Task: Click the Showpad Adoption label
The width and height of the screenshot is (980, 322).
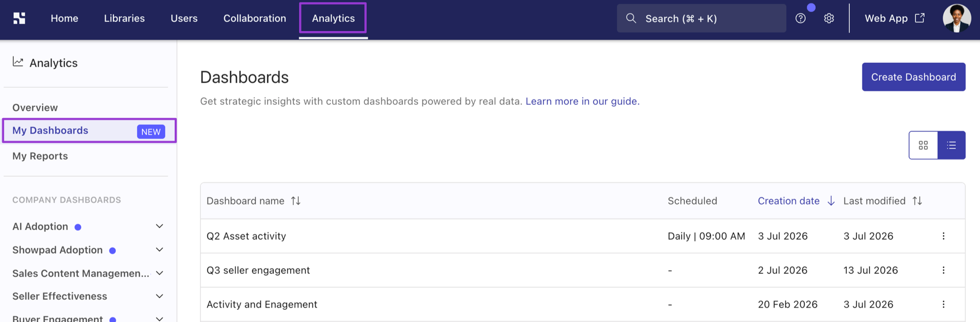Action: click(x=58, y=250)
